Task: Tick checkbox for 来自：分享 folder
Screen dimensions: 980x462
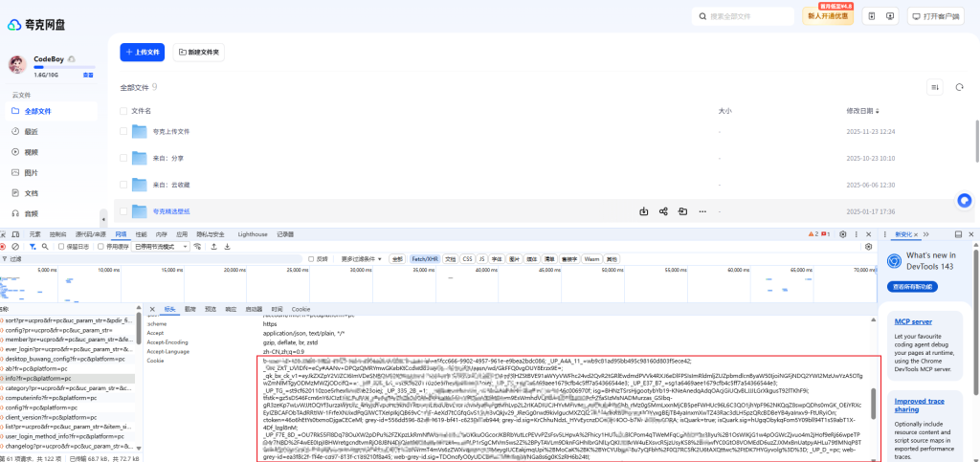Action: click(x=123, y=158)
